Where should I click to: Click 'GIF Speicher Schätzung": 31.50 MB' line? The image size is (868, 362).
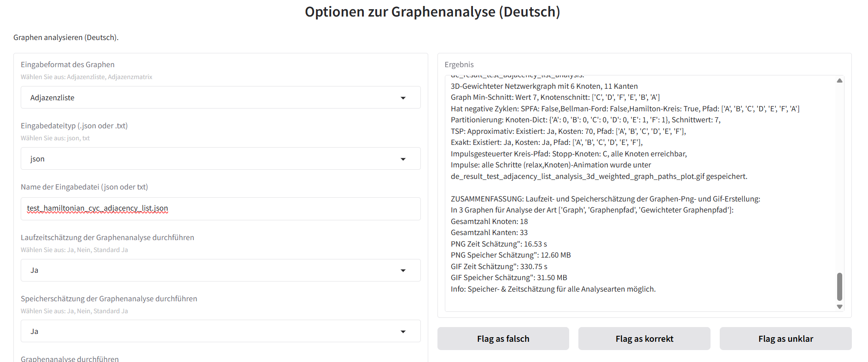tap(509, 277)
